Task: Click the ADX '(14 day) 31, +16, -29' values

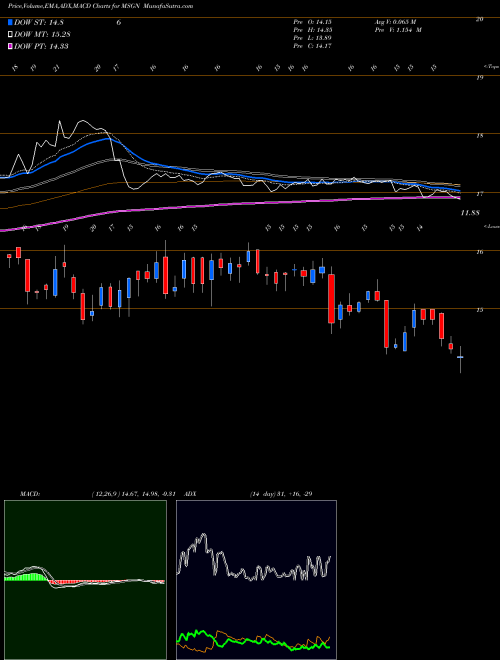Action: click(281, 494)
